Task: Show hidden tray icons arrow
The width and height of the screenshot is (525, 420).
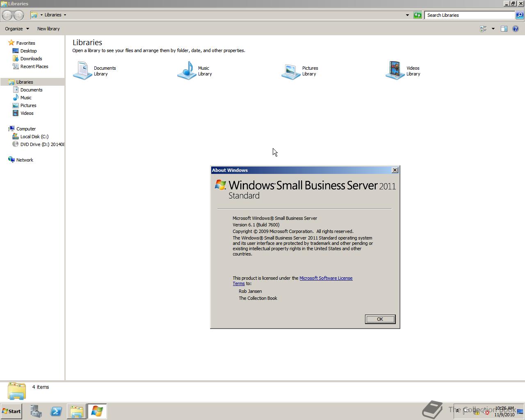Action: coord(458,411)
